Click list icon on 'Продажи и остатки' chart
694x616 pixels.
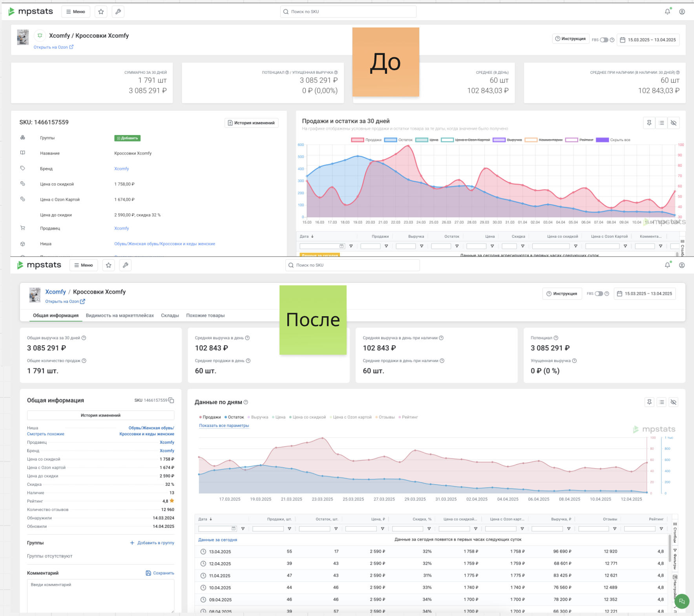661,123
